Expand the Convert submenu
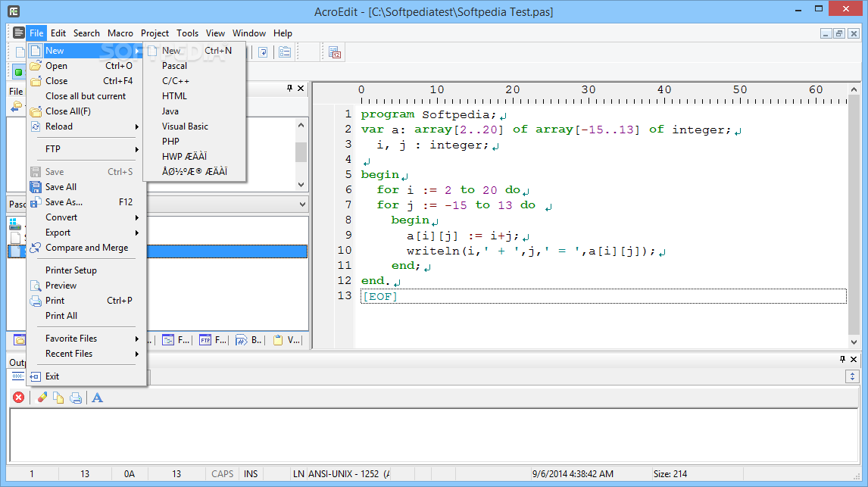 86,217
